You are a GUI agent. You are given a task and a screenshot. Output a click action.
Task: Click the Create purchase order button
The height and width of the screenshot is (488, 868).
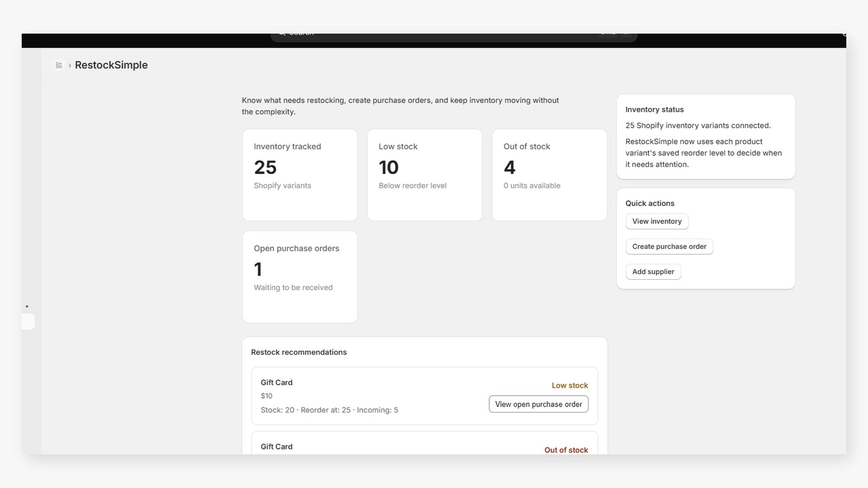pyautogui.click(x=669, y=247)
